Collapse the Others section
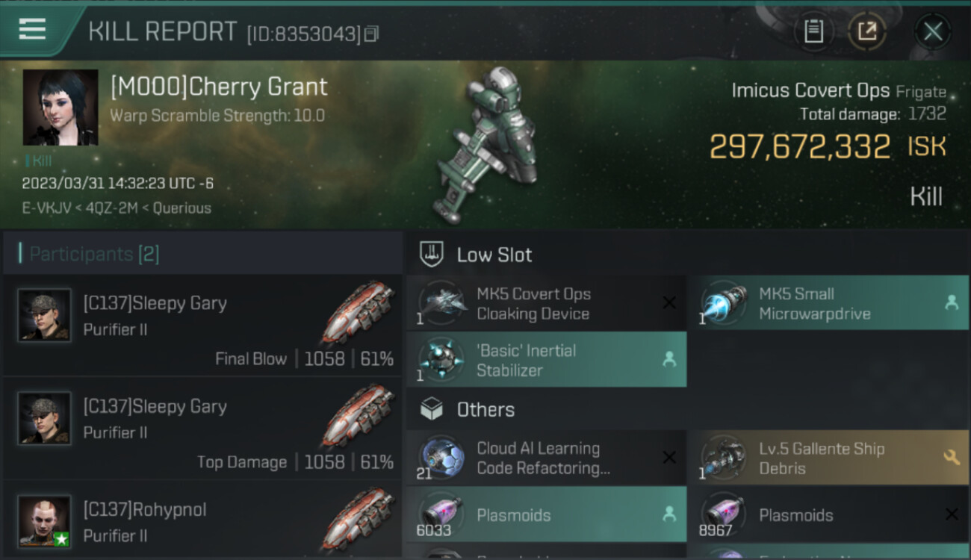This screenshot has width=971, height=560. [688, 409]
